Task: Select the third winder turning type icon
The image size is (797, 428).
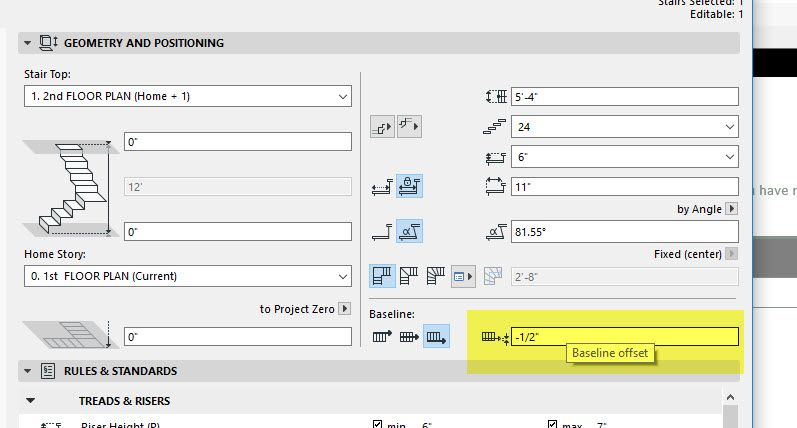Action: [x=436, y=277]
